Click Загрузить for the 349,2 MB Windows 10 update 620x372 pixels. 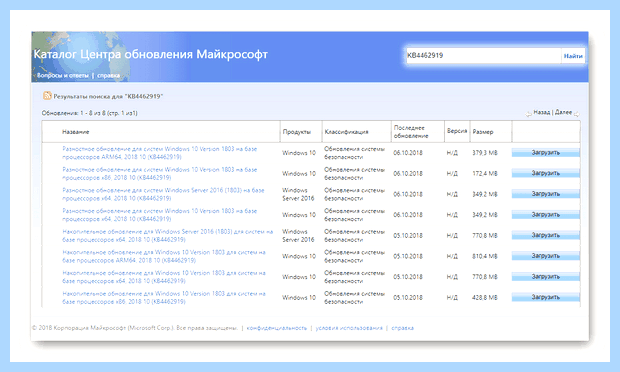546,214
